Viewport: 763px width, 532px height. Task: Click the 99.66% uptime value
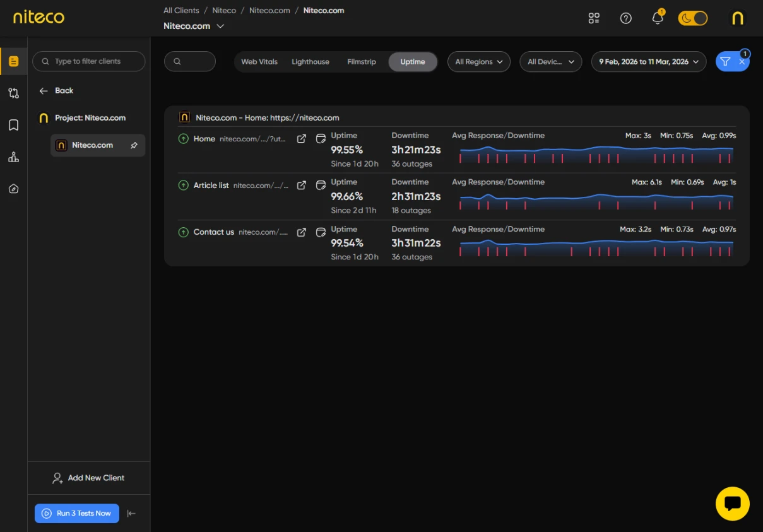point(347,196)
